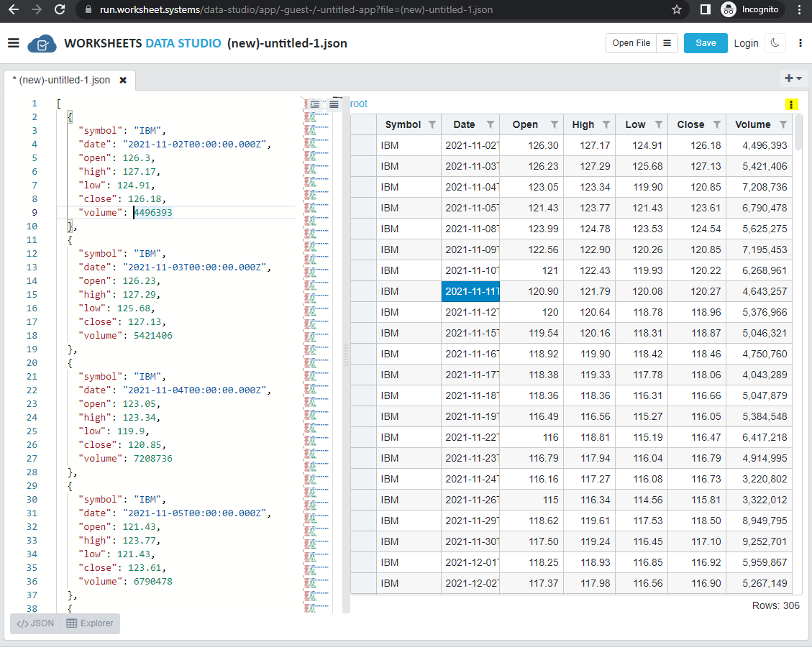This screenshot has width=812, height=650.
Task: Click the Login link
Action: 746,43
